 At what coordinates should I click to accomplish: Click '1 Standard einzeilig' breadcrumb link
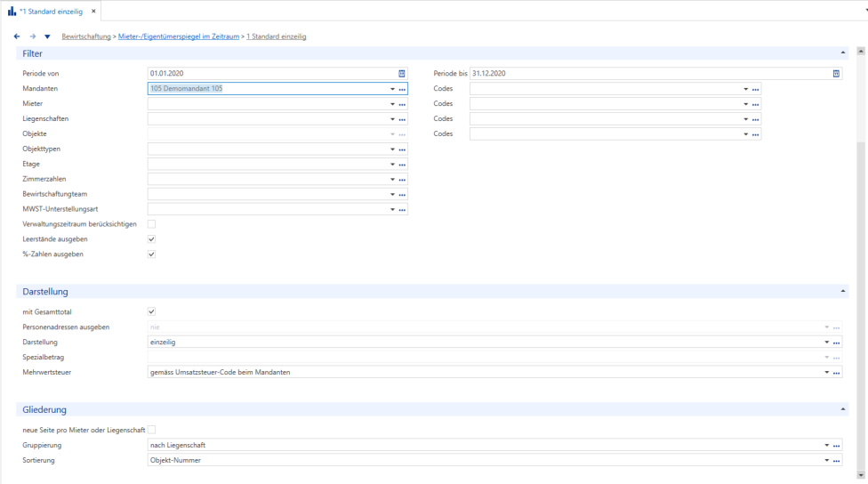pos(277,36)
